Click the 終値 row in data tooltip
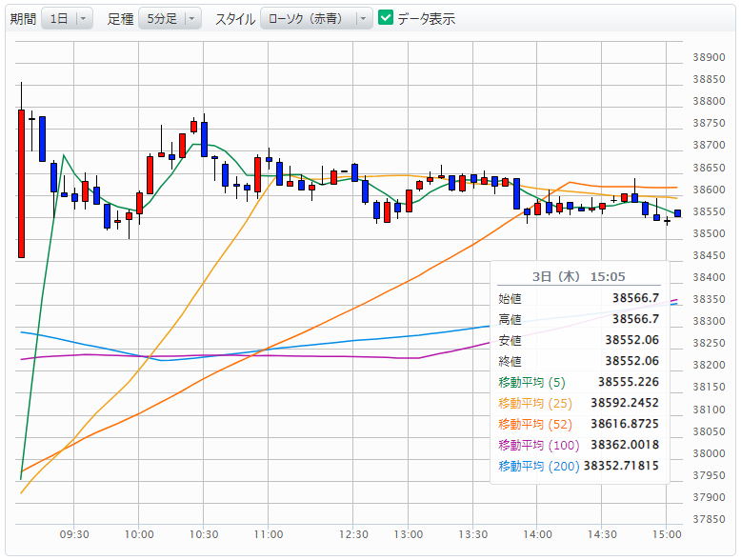 pos(578,361)
